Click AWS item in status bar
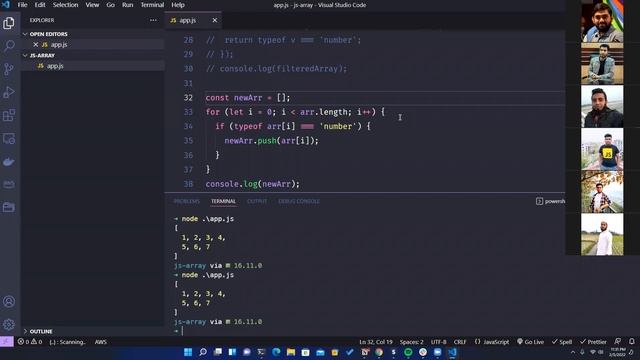This screenshot has width=640, height=360. [100, 342]
